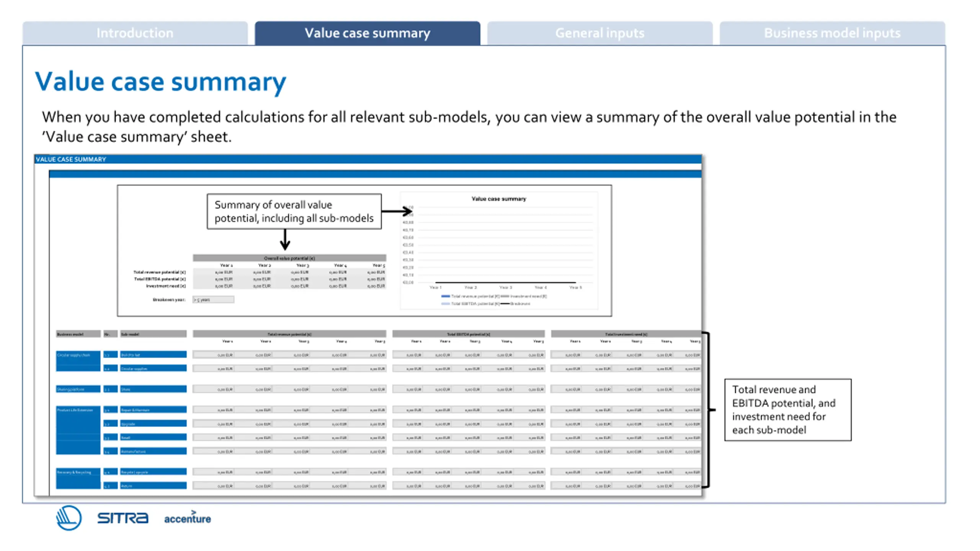Click the SITRA wordmark logo

click(122, 518)
